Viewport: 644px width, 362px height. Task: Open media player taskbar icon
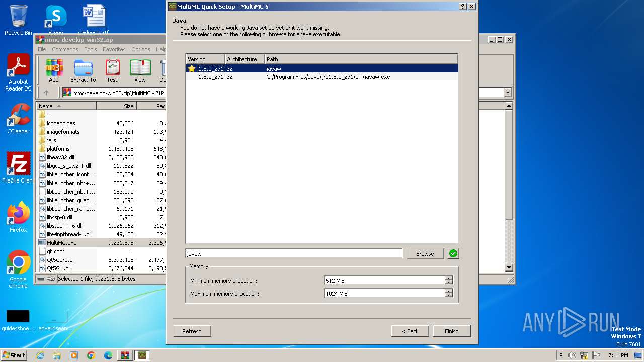pyautogui.click(x=74, y=355)
